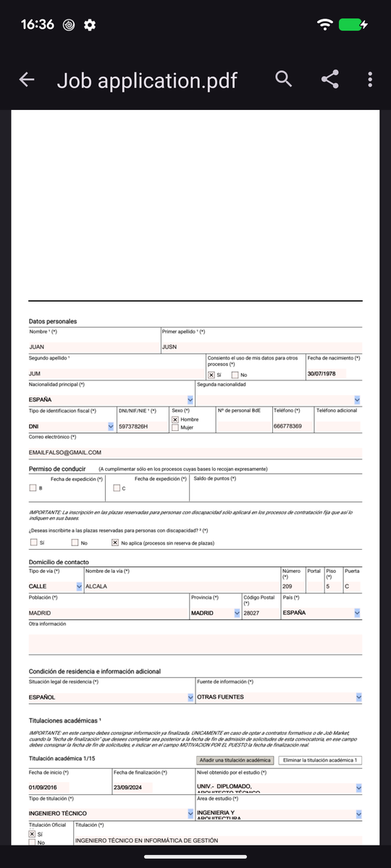Open Tipo de titulación dropdown
The width and height of the screenshot is (391, 868).
[190, 814]
